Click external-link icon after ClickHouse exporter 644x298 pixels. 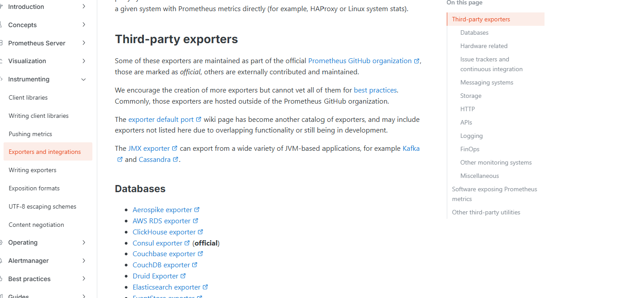201,232
